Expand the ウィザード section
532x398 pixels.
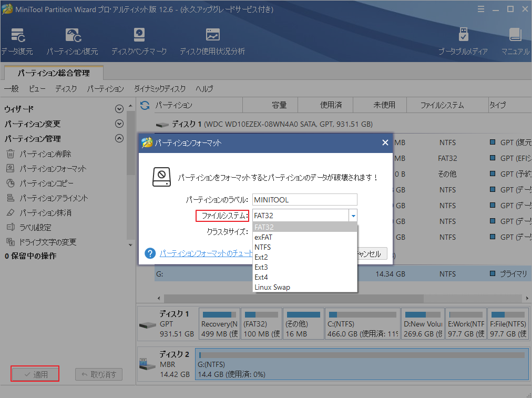point(119,109)
